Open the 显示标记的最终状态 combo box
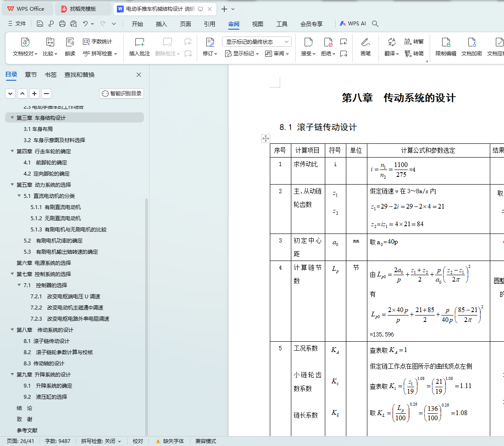 [x=257, y=42]
